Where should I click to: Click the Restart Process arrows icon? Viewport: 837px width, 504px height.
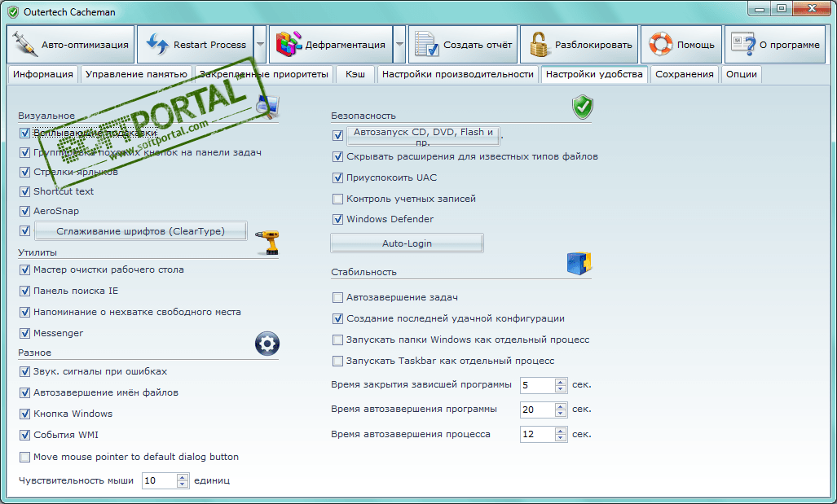point(157,44)
